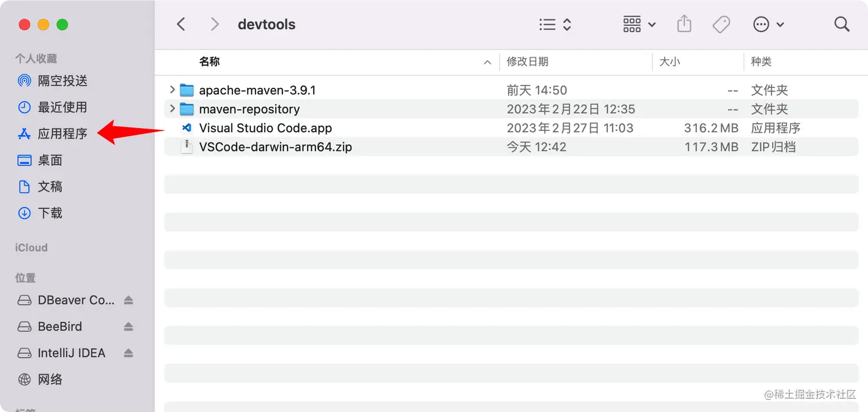Open the grouping options dropdown
This screenshot has height=412, width=868.
click(x=638, y=24)
